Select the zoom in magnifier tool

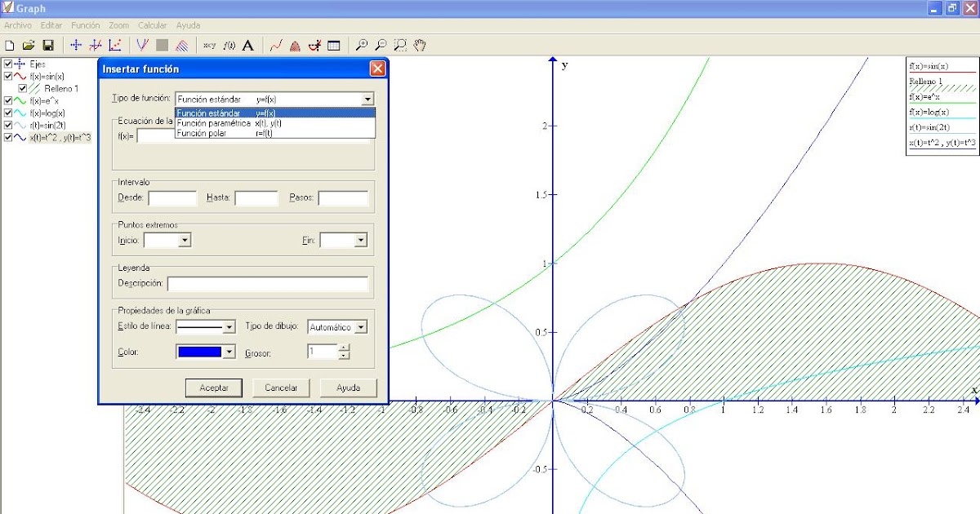click(363, 45)
